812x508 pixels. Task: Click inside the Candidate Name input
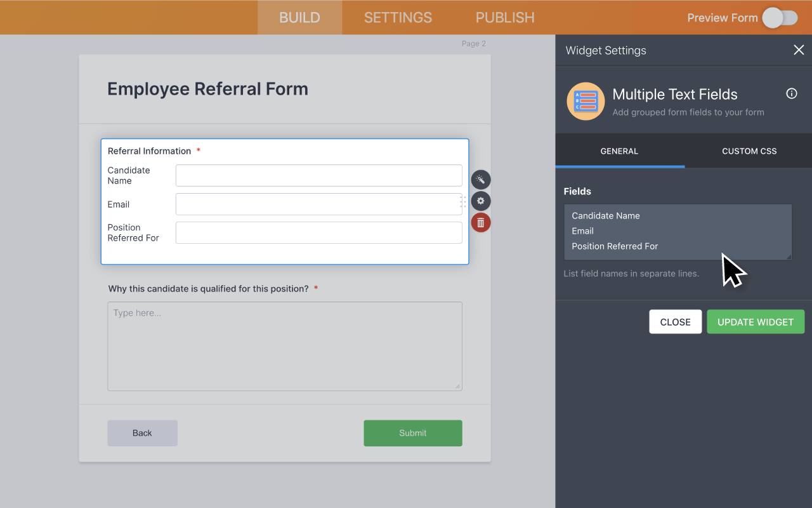click(x=318, y=175)
